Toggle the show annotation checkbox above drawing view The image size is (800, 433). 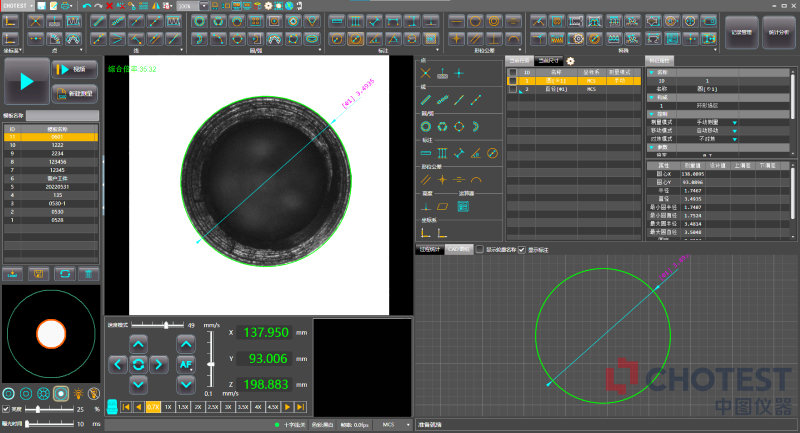[x=521, y=249]
